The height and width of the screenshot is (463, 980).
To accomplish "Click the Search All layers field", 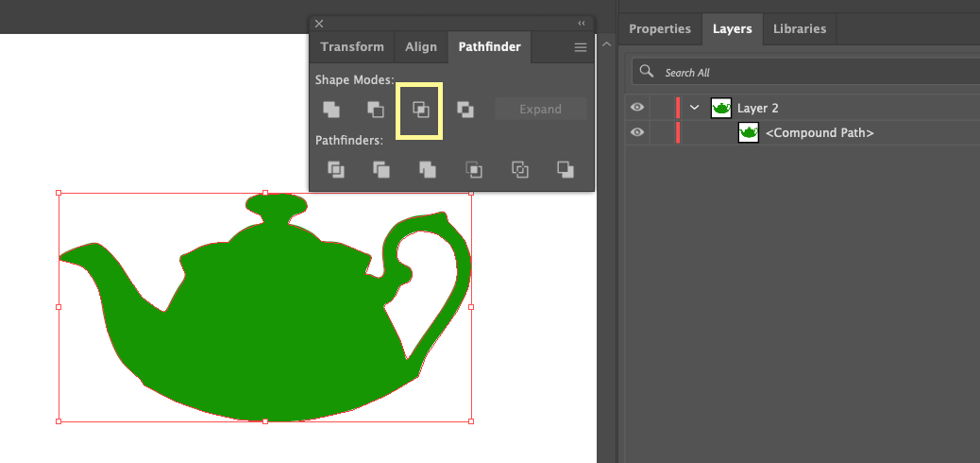I will pos(805,72).
